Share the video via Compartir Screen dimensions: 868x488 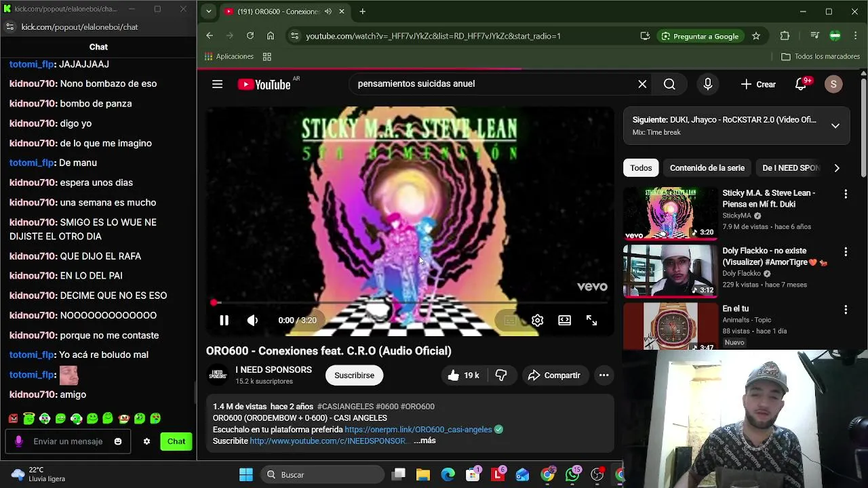click(x=554, y=375)
